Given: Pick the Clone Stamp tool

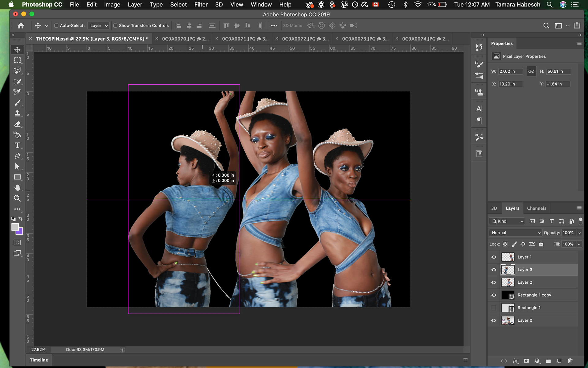Looking at the screenshot, I should pos(17,113).
